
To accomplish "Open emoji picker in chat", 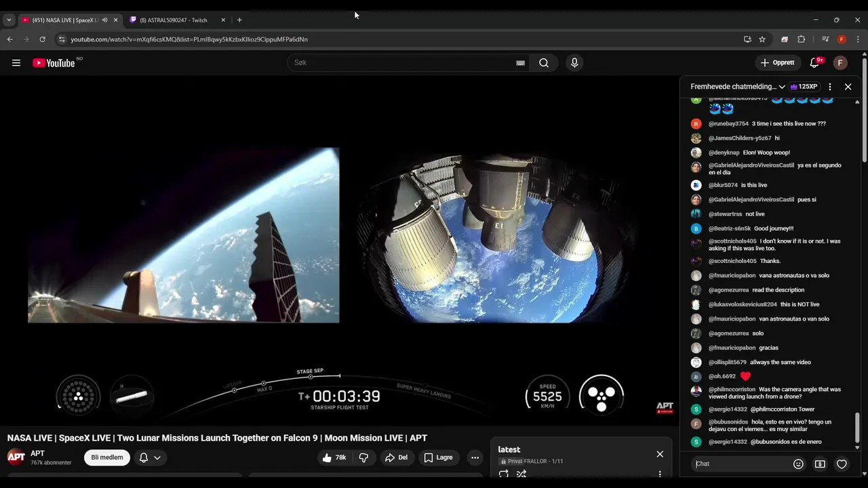I will tap(798, 464).
